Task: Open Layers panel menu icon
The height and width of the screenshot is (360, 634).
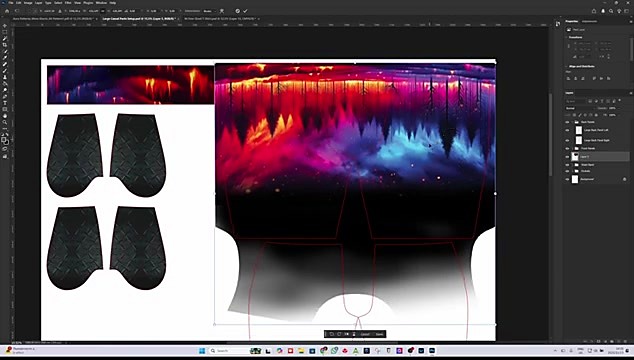Action: click(631, 93)
